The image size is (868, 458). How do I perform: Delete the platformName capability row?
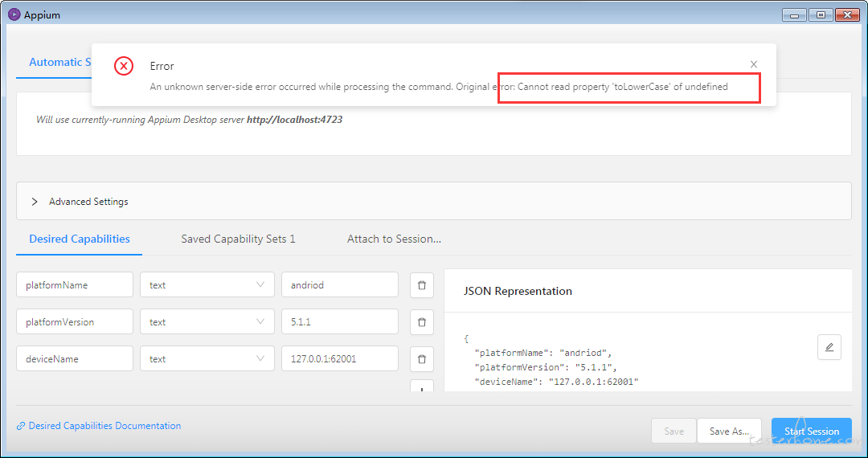point(422,285)
